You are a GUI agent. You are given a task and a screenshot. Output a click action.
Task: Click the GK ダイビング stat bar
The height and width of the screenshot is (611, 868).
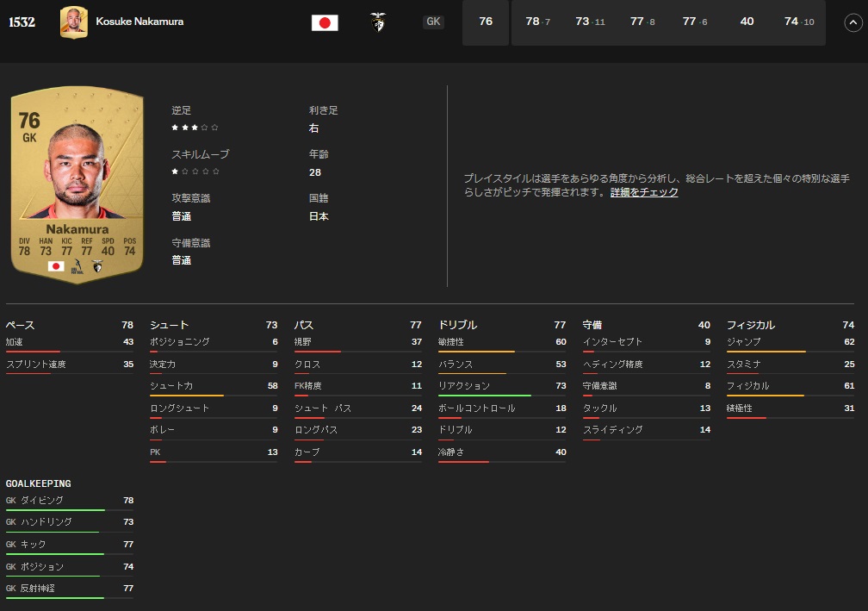point(55,510)
